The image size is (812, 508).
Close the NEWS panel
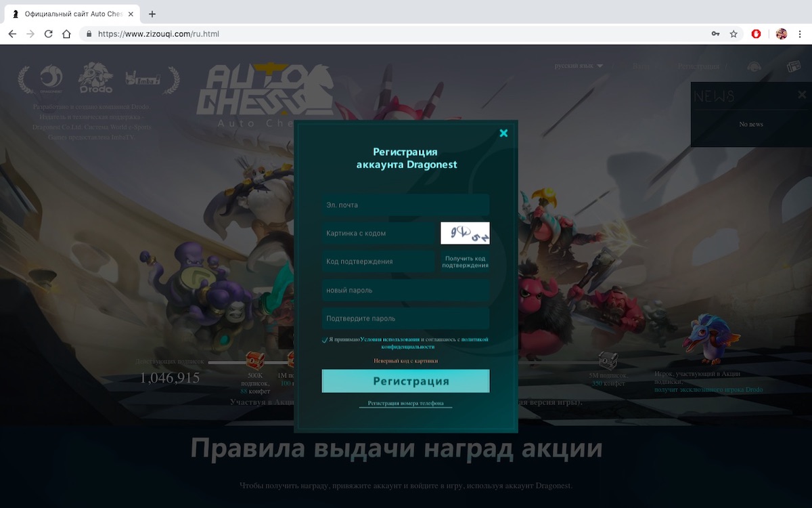click(x=802, y=95)
